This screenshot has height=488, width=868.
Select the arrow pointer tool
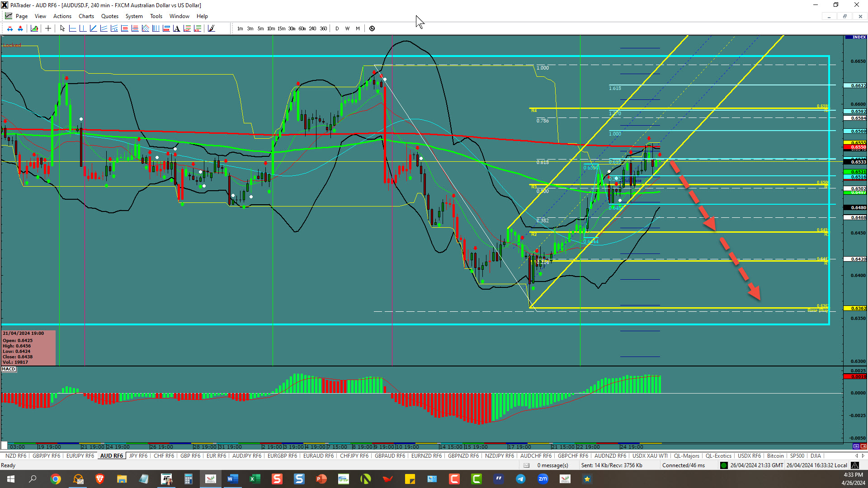click(62, 28)
